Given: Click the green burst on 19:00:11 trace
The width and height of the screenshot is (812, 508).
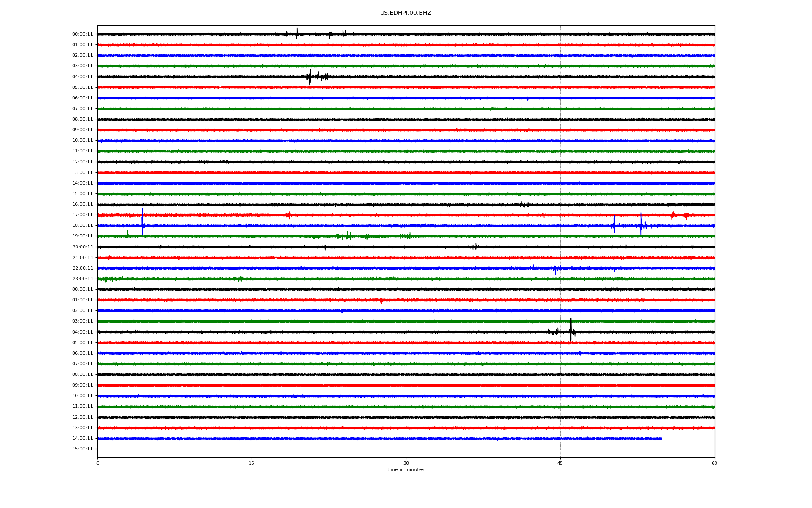Looking at the screenshot, I should 348,236.
